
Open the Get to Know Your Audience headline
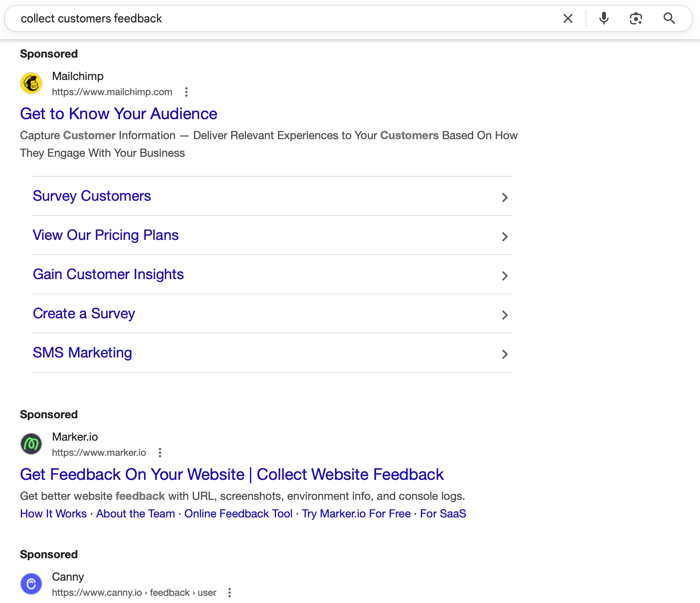(119, 114)
